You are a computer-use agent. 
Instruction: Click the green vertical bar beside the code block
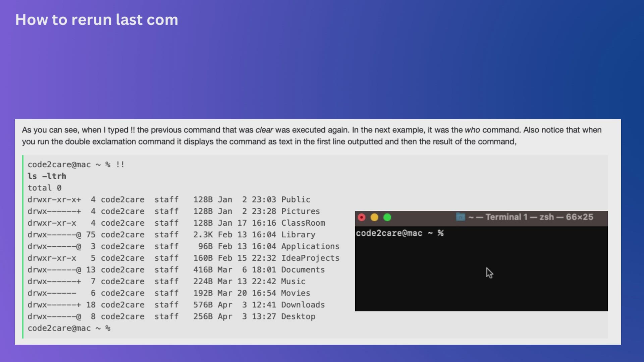23,246
